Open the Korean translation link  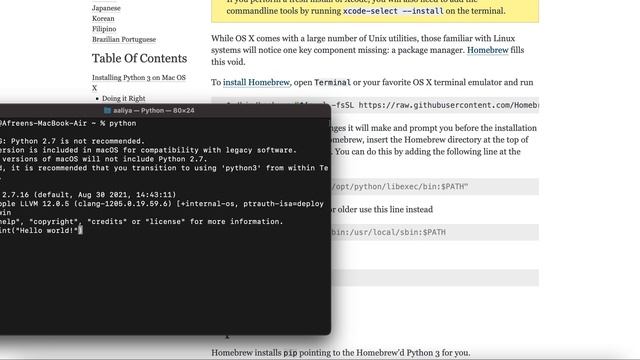pyautogui.click(x=103, y=18)
